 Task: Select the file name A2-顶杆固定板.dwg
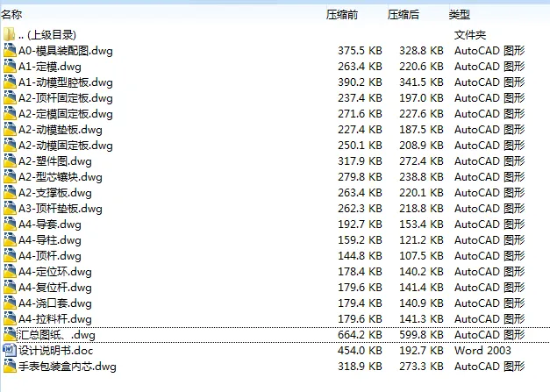(66, 98)
